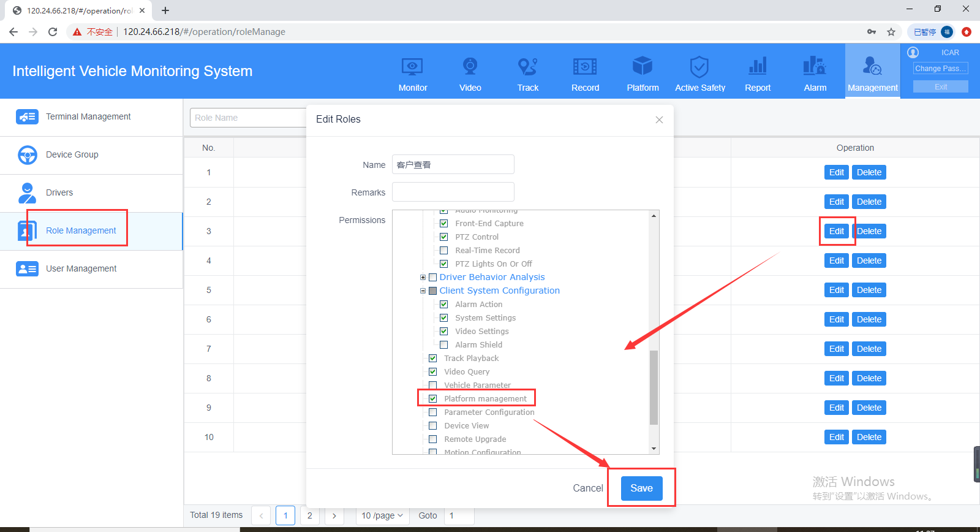Click Delete for role row 10

[x=869, y=437]
